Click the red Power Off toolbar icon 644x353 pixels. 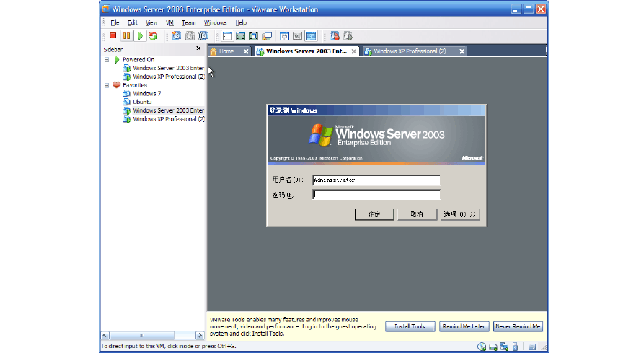tap(113, 36)
